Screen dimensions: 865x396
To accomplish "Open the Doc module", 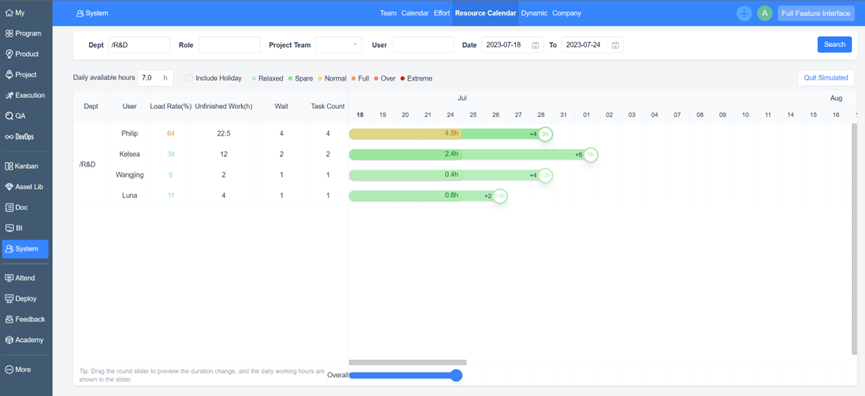I will point(17,207).
